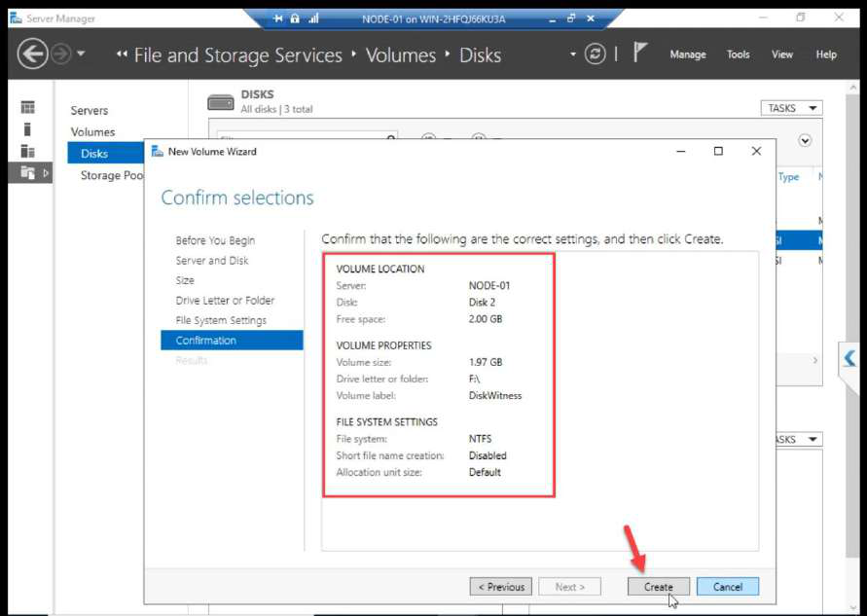This screenshot has height=616, width=867.
Task: Select Servers in the left navigation
Action: 89,110
